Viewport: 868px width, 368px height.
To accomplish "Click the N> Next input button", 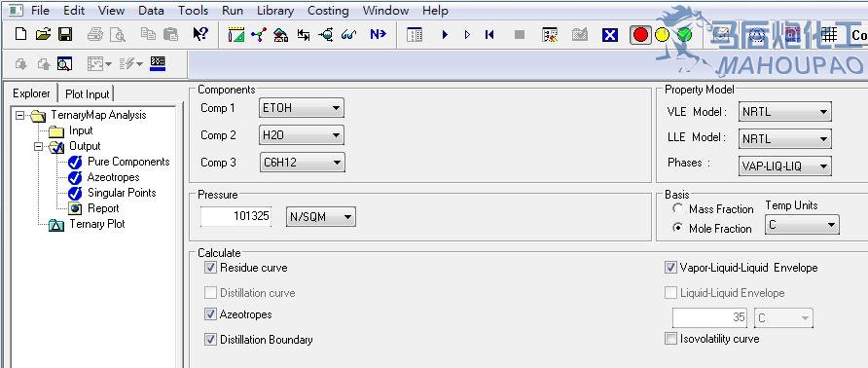I will click(379, 34).
